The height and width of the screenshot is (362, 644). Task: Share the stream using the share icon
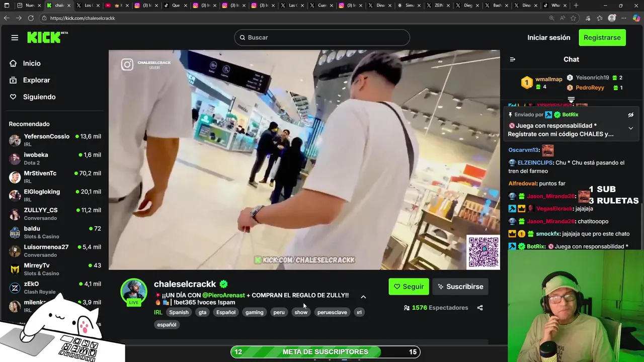(480, 308)
